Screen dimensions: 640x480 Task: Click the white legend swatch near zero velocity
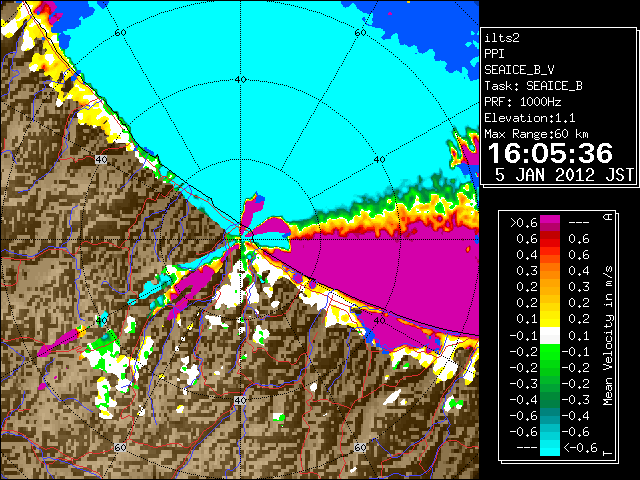550,336
